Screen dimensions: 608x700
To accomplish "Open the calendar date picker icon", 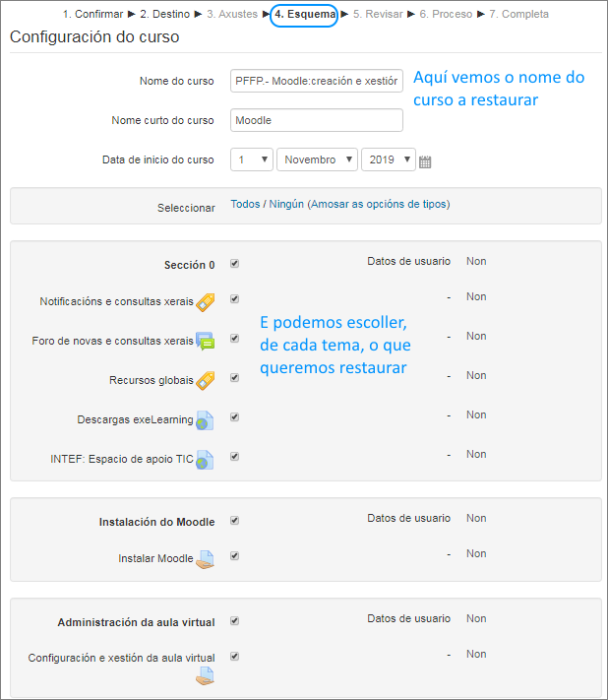I will (x=425, y=161).
